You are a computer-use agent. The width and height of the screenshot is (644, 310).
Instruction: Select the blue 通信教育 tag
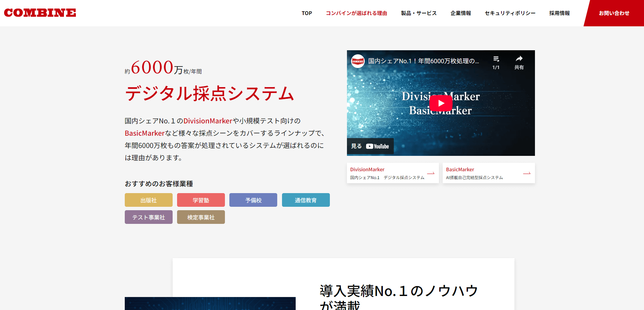pos(306,200)
